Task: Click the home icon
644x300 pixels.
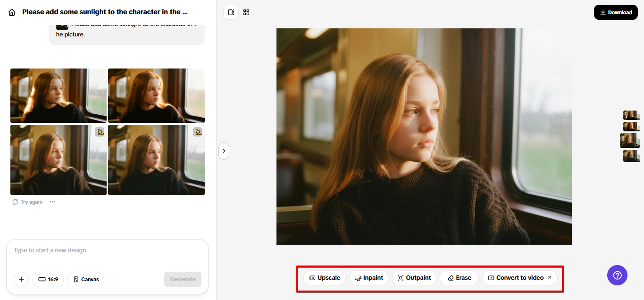Action: tap(12, 12)
